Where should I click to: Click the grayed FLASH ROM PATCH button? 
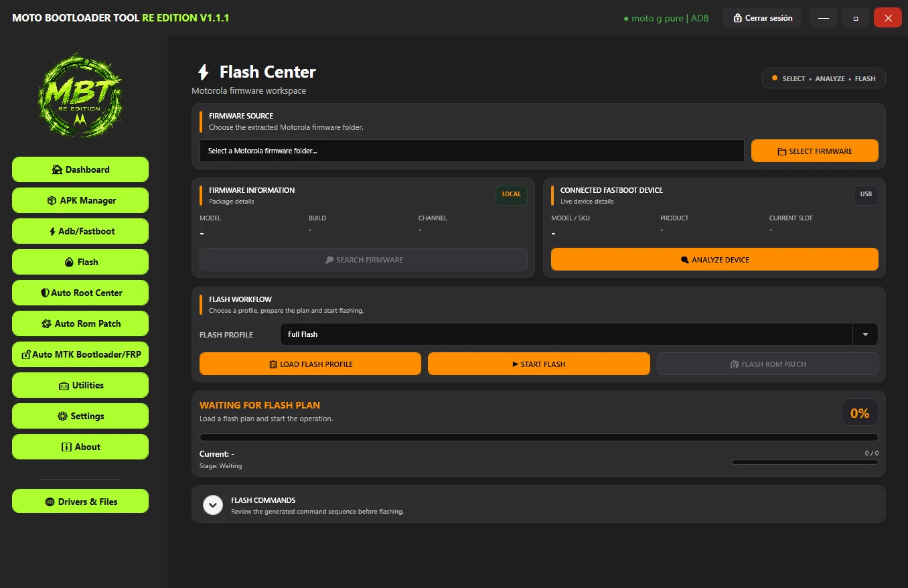(x=767, y=364)
